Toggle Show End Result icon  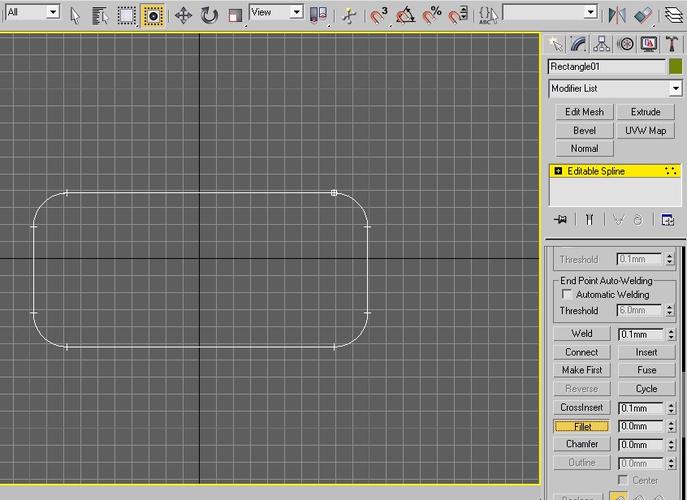pyautogui.click(x=590, y=220)
